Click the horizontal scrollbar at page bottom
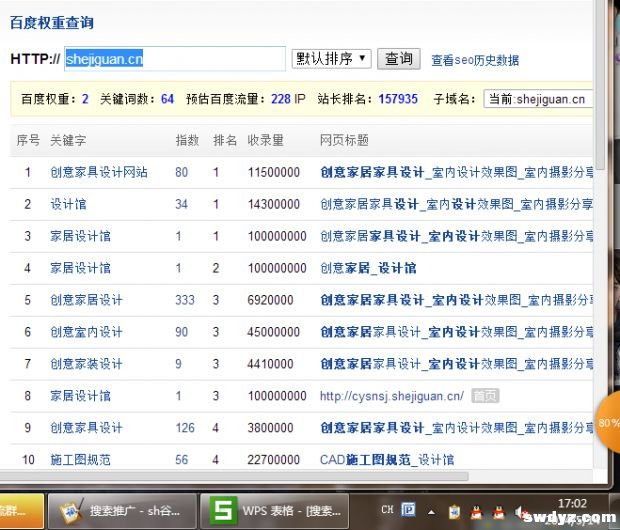Viewport: 620px width, 530px height. click(234, 476)
